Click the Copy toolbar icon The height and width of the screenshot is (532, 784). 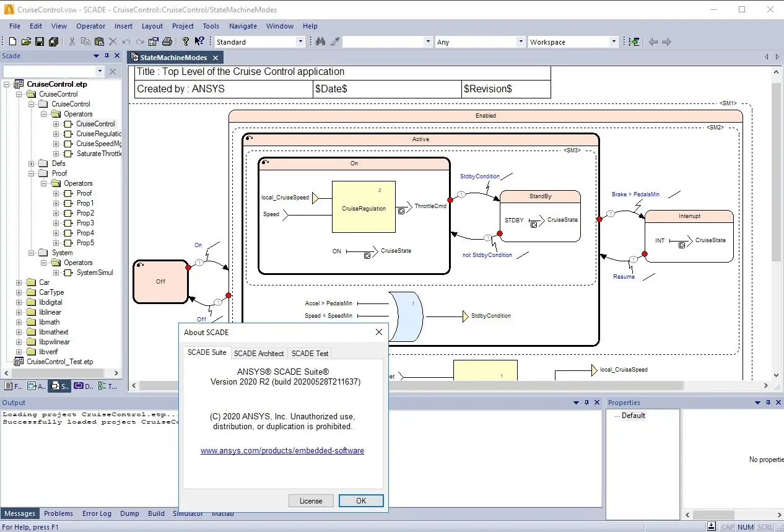[x=85, y=41]
